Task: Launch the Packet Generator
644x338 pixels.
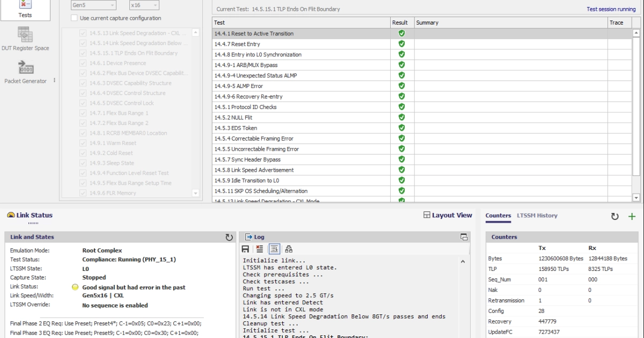Action: (x=25, y=74)
